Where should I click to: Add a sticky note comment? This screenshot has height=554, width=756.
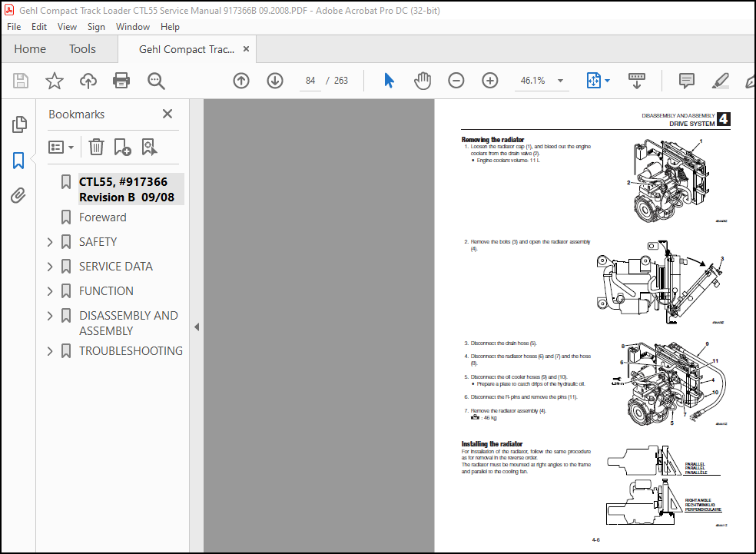(687, 81)
